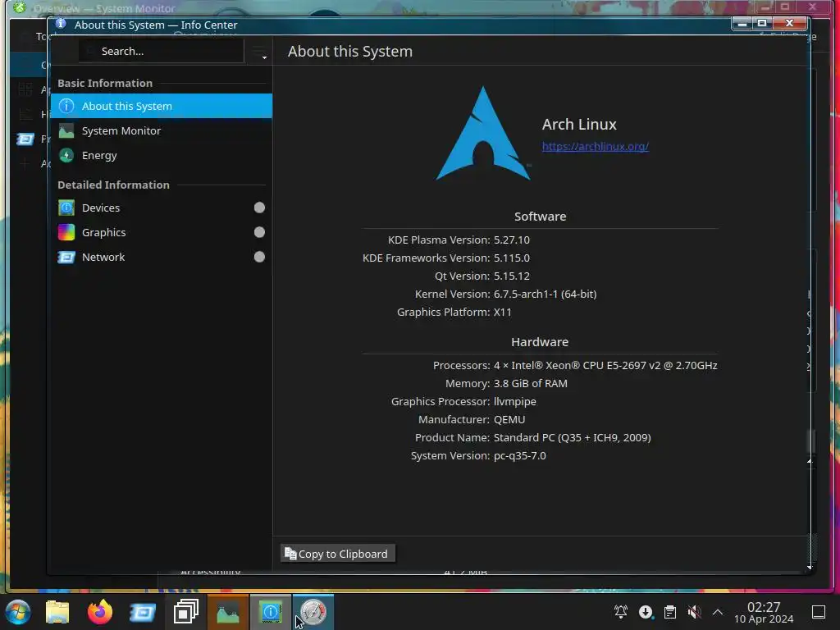Open the About this System page

162,106
